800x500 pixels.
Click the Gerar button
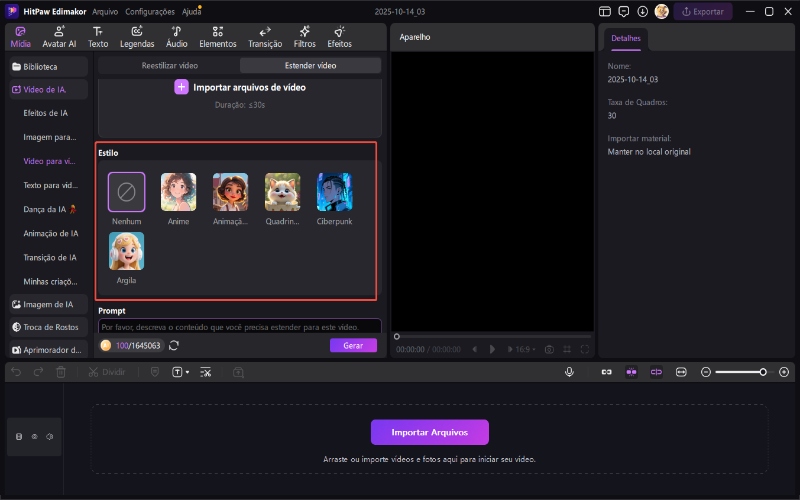(353, 345)
